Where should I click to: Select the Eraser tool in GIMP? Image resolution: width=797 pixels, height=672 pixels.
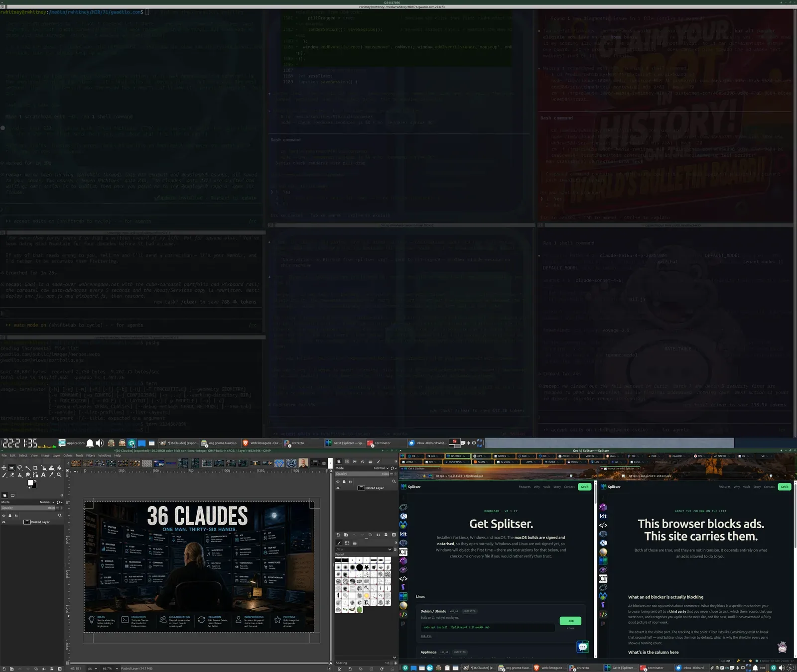[x=11, y=475]
